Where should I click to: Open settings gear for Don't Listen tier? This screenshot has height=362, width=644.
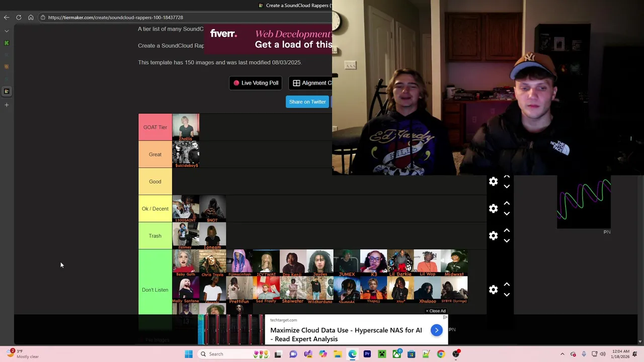(493, 290)
